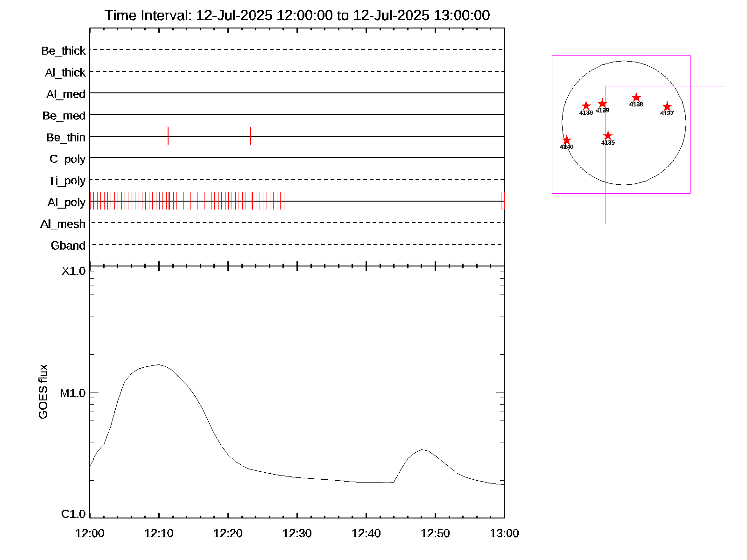The image size is (747, 560).
Task: Click the first red tick on Be_thin row
Action: [x=168, y=136]
